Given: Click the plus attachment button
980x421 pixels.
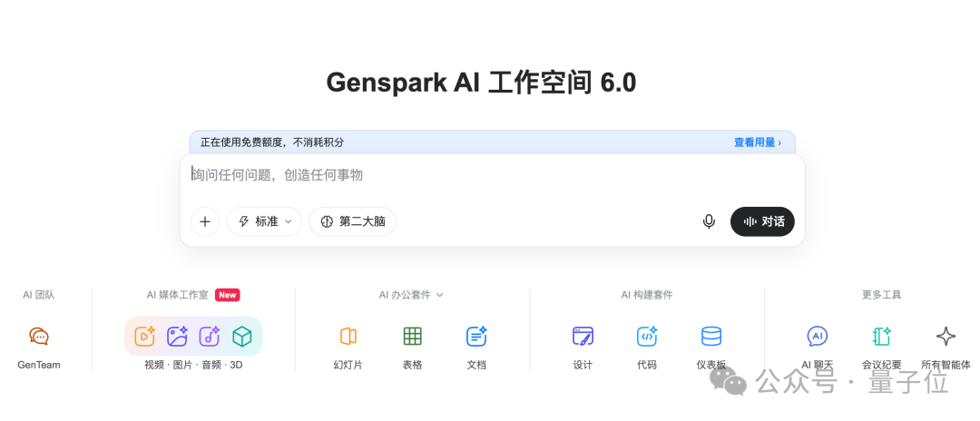Looking at the screenshot, I should click(205, 221).
